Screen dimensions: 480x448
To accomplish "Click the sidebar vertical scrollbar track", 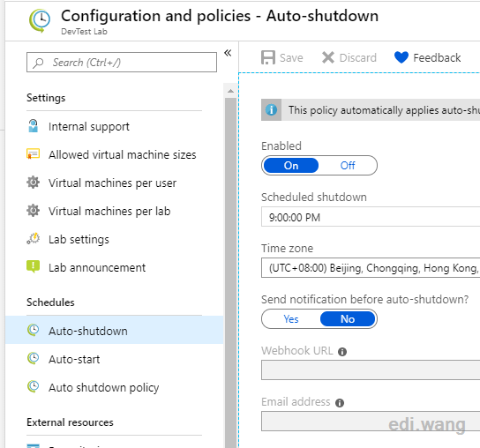I will coord(230,273).
